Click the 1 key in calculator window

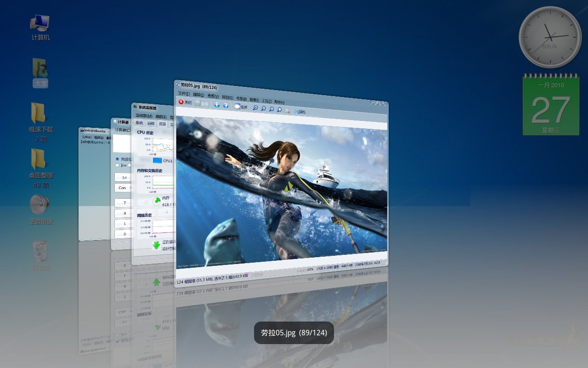124,224
